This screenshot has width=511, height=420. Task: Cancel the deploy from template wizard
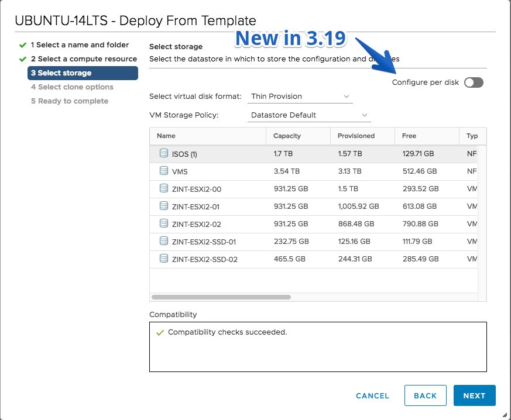[x=372, y=396]
